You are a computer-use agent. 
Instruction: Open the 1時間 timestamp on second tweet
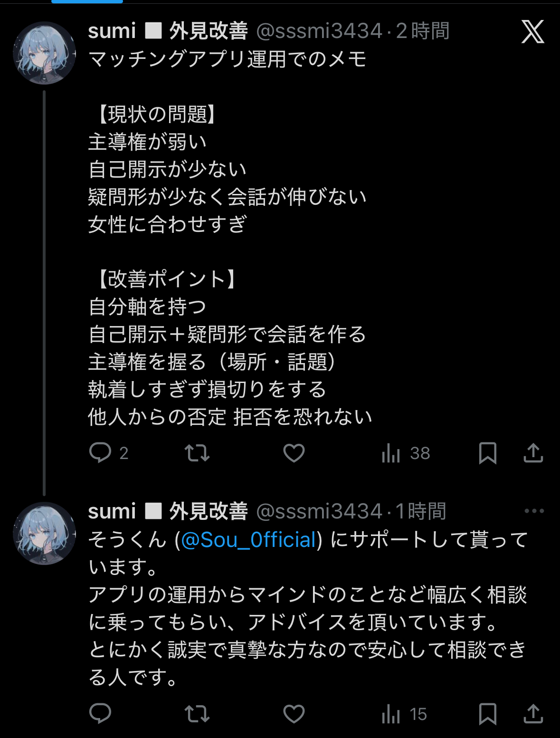click(421, 511)
